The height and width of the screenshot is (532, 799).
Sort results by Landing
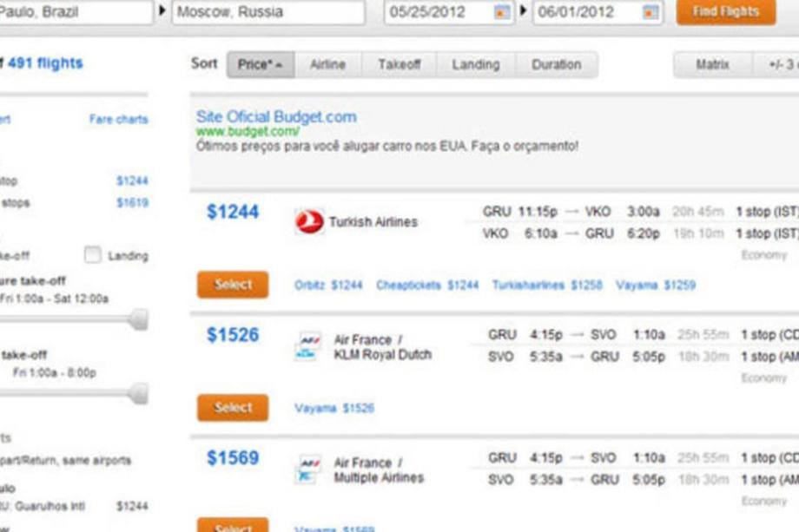476,64
